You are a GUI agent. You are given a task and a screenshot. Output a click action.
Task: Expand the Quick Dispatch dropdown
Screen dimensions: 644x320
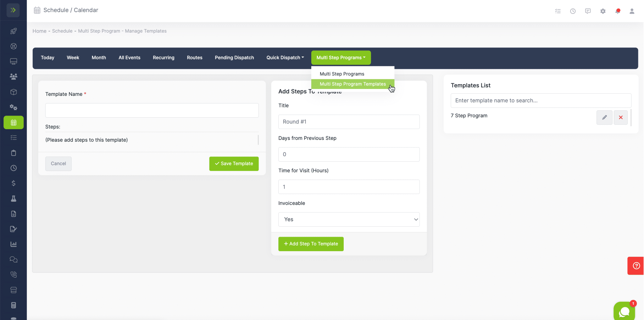[x=284, y=58]
